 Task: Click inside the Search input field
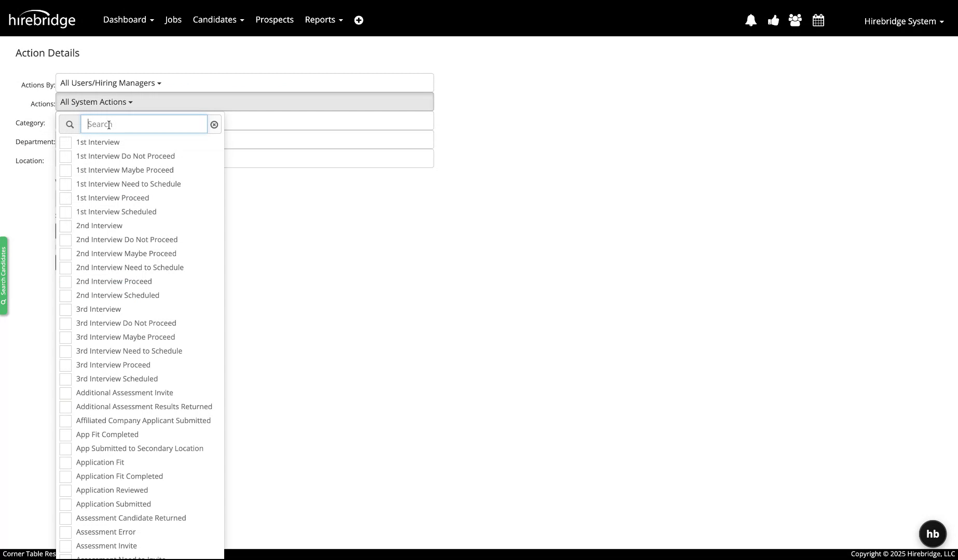[144, 124]
